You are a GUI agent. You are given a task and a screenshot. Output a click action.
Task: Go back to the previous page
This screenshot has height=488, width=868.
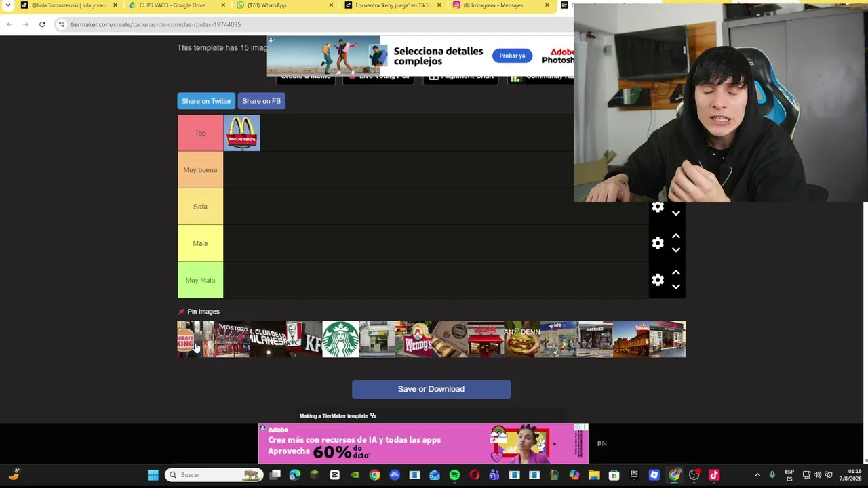[9, 24]
